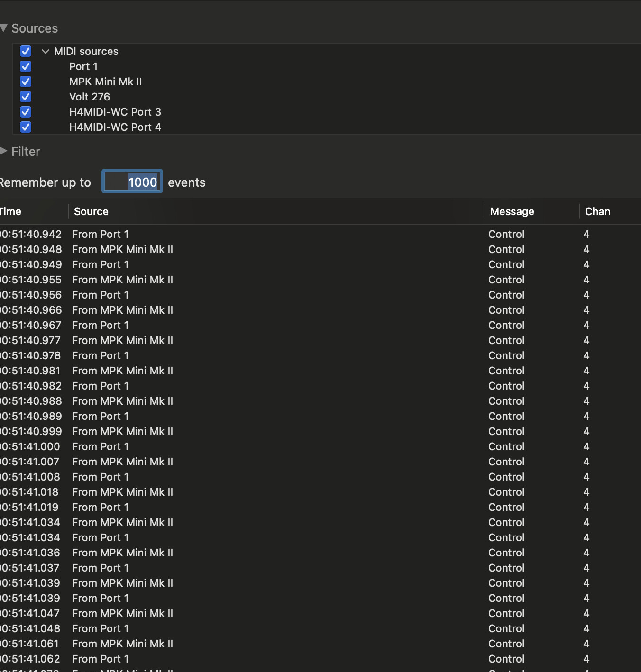Collapse the Sources section triangle
641x672 pixels.
click(4, 28)
